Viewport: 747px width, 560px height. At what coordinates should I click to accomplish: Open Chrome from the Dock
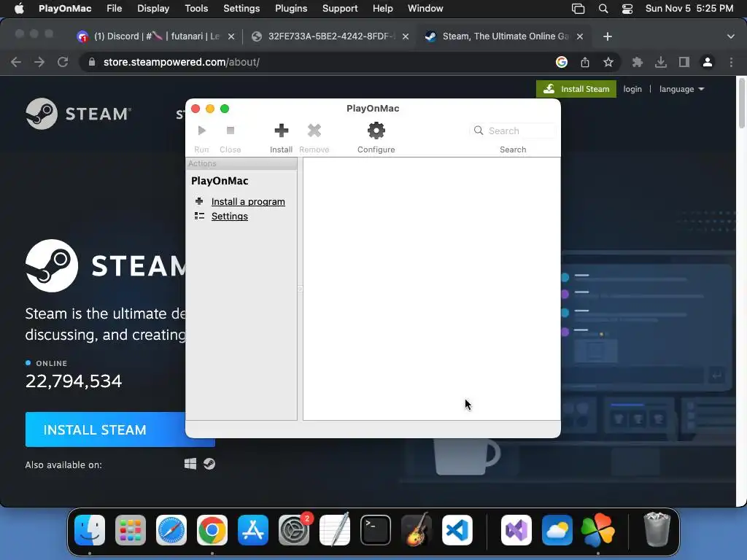point(212,530)
